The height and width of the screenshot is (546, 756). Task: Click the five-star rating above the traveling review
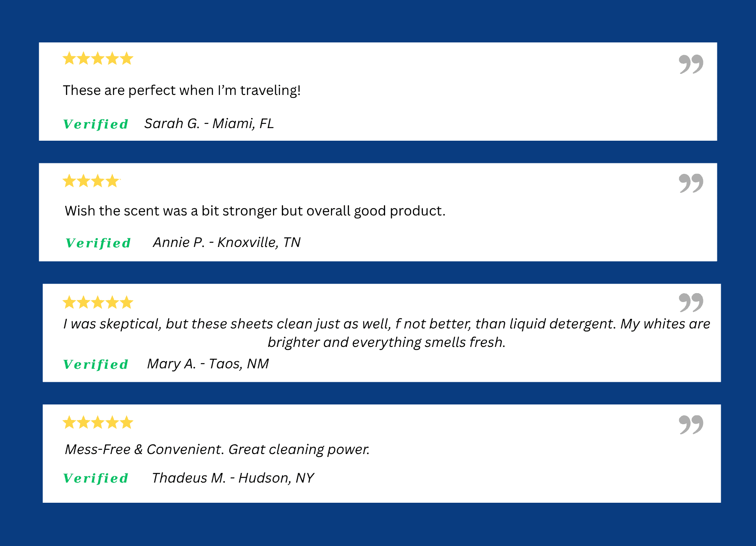[x=98, y=58]
